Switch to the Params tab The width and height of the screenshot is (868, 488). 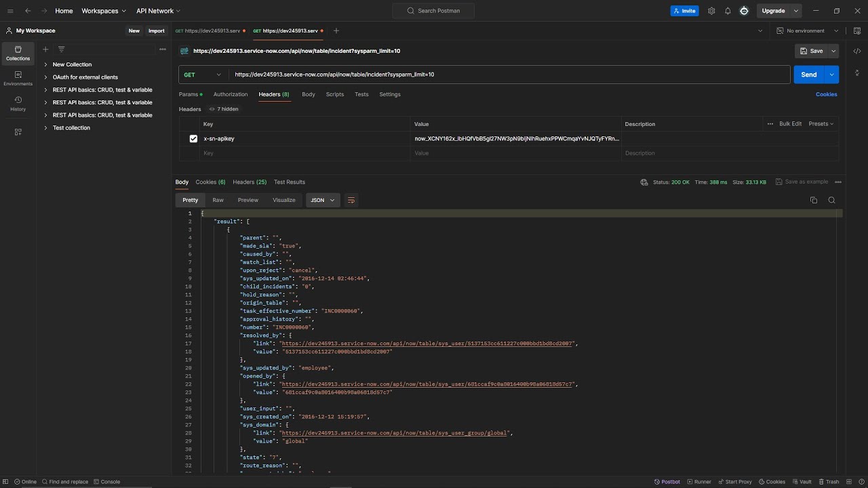[x=191, y=94]
